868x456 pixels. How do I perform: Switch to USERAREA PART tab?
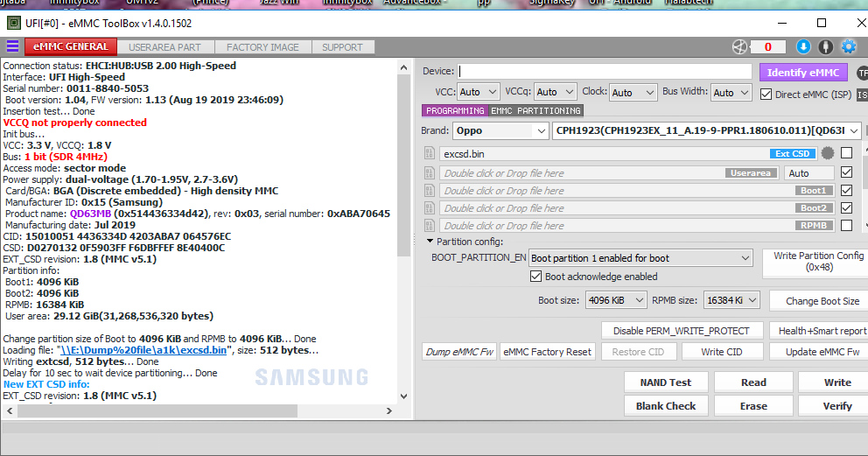(165, 47)
